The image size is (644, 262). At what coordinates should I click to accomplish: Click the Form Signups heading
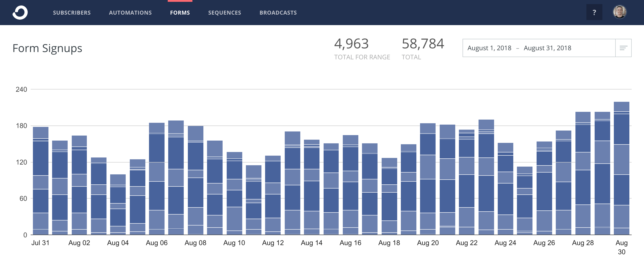(x=47, y=48)
